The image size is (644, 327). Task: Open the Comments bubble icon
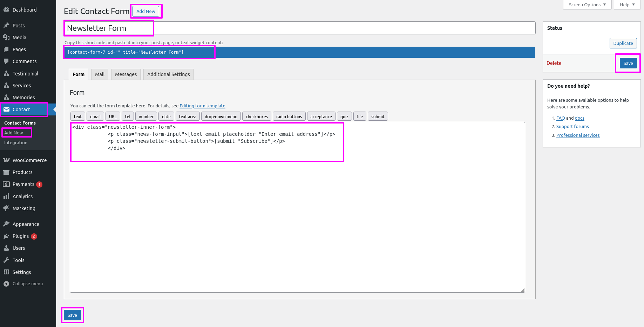(6, 61)
